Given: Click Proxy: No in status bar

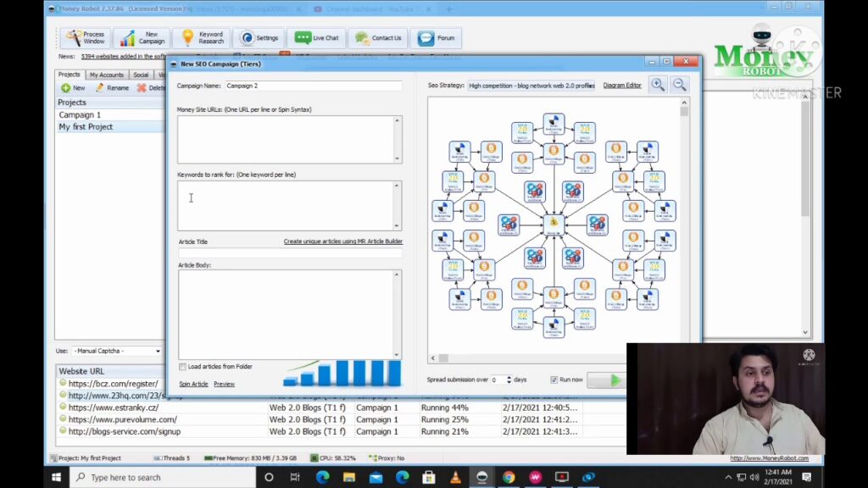Looking at the screenshot, I should coord(387,458).
